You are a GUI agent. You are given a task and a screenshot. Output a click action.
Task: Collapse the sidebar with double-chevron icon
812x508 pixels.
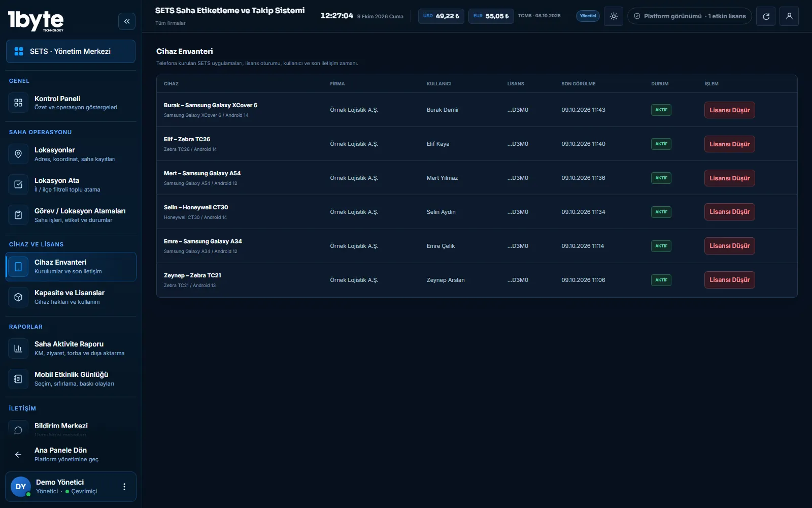tap(127, 21)
